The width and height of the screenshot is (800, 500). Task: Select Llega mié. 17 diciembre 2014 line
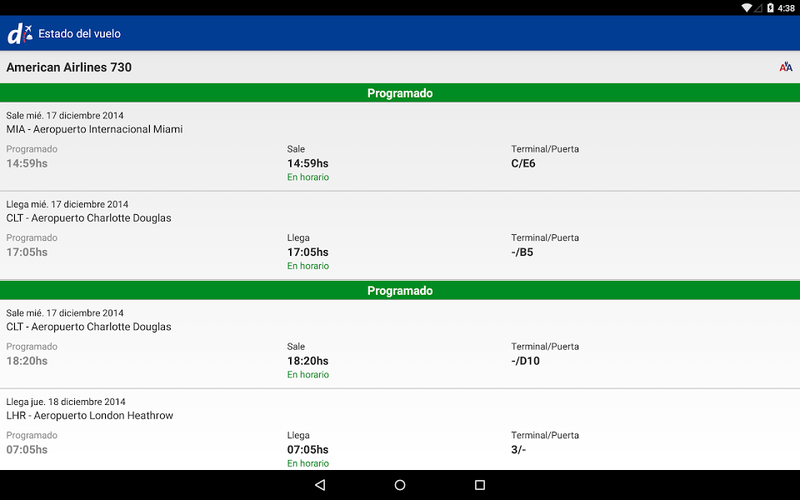tap(67, 204)
